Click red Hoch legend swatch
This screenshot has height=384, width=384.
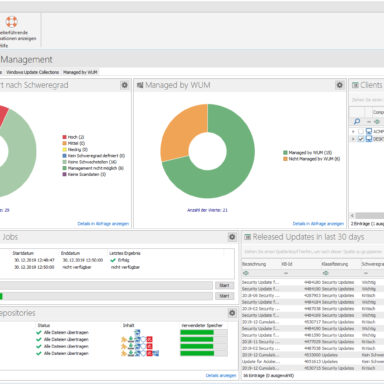point(64,137)
